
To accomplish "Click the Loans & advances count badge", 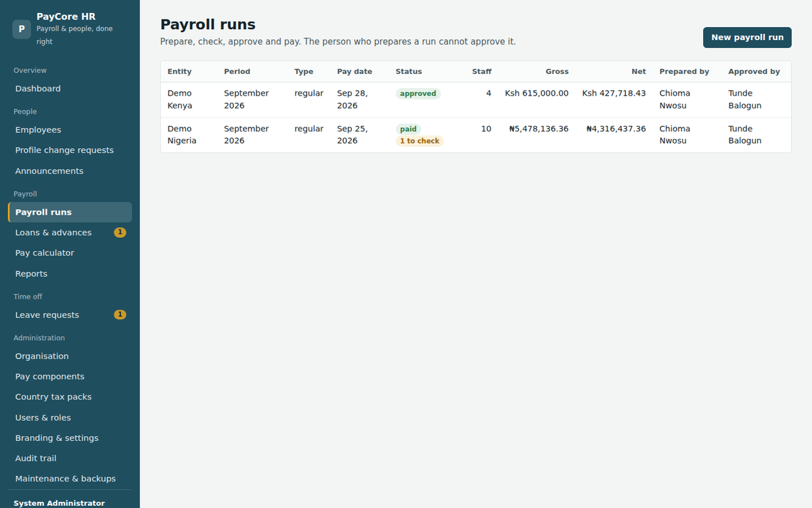I will coord(120,232).
